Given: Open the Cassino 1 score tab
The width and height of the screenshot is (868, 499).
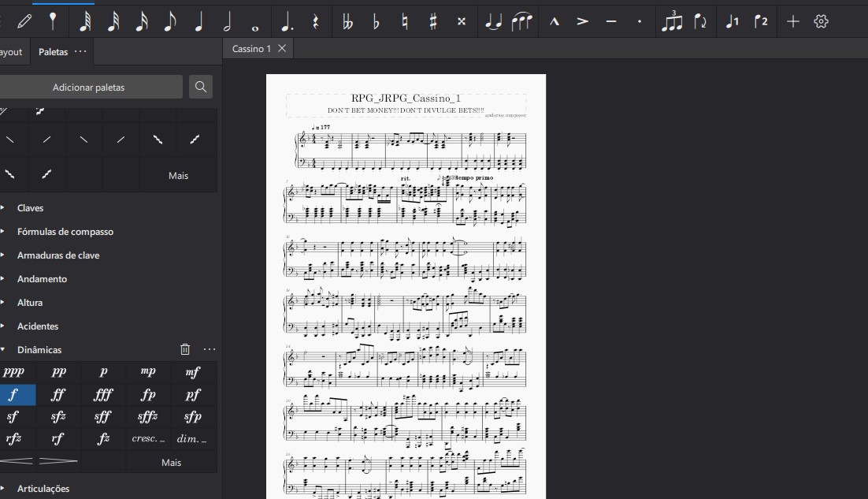Looking at the screenshot, I should click(x=251, y=49).
